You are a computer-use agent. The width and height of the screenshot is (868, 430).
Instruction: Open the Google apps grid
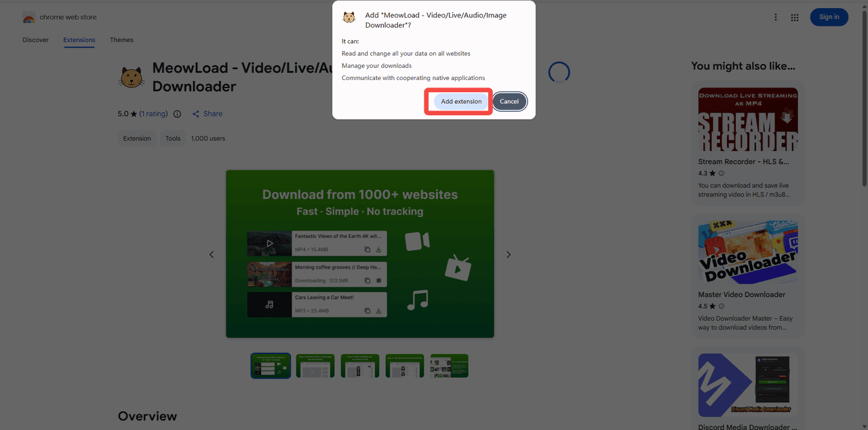[x=795, y=17]
